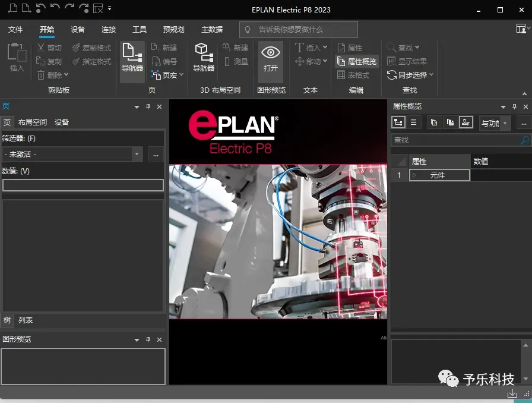Click the plain redo arrow icon

pyautogui.click(x=69, y=8)
